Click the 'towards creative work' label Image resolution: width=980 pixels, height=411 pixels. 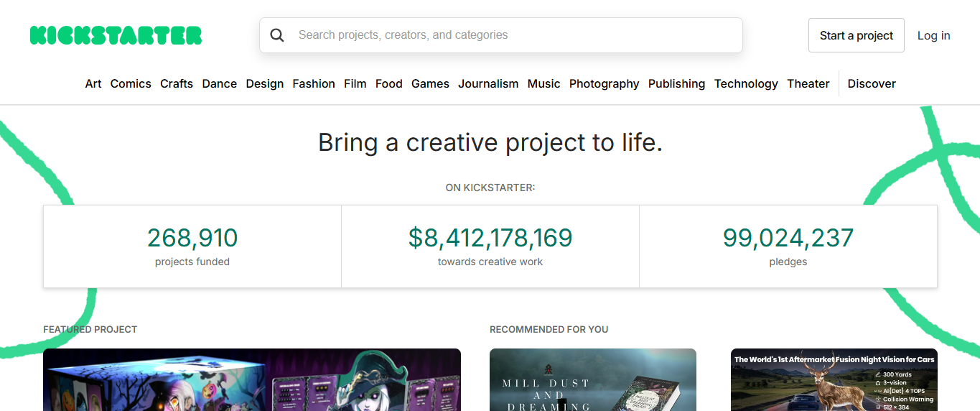(490, 262)
